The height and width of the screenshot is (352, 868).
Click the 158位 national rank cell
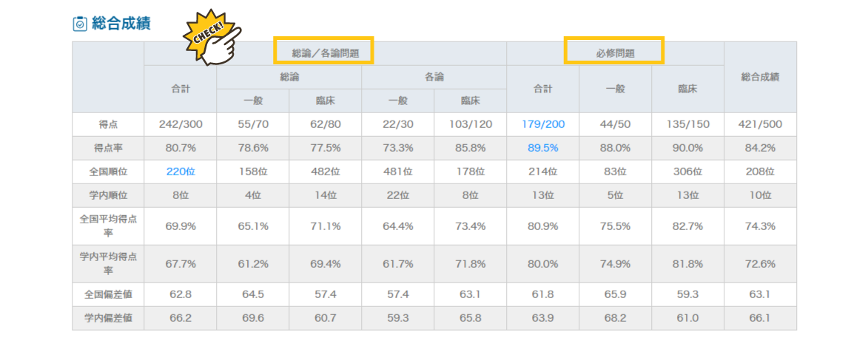[x=253, y=172]
